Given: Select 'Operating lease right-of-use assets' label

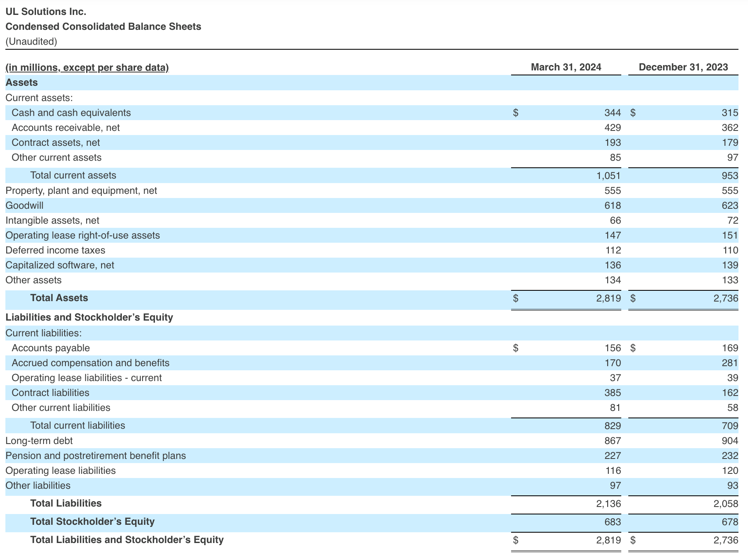Looking at the screenshot, I should [x=82, y=235].
